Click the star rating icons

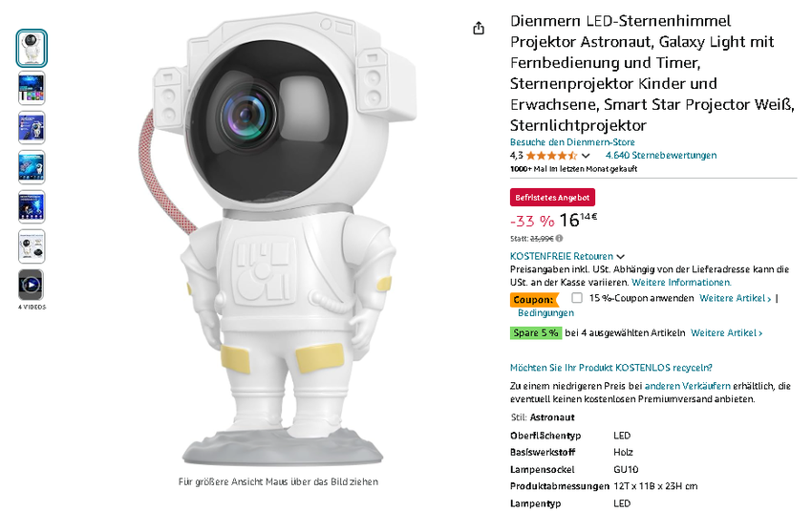point(551,156)
